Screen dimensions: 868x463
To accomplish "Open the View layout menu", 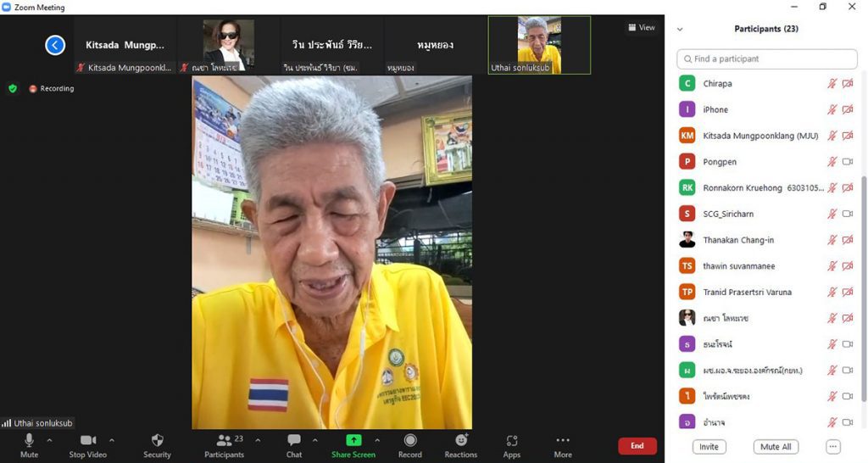I will [x=642, y=27].
